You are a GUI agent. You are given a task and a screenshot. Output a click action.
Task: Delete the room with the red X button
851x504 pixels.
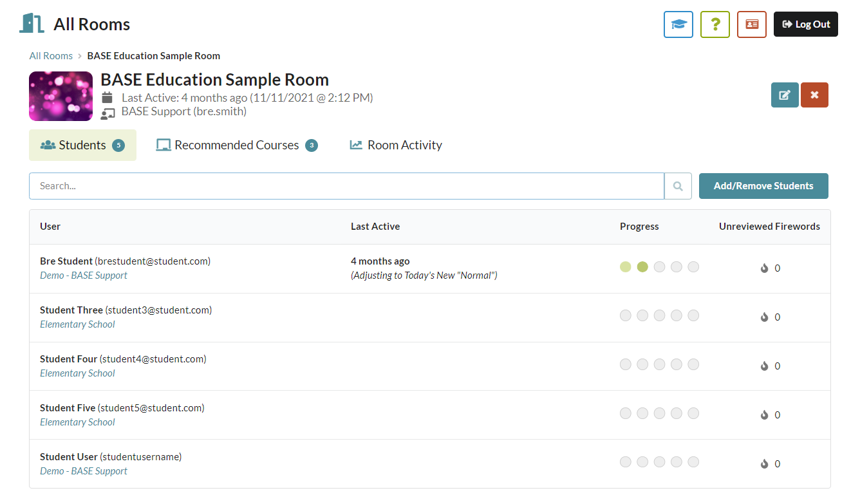tap(814, 95)
